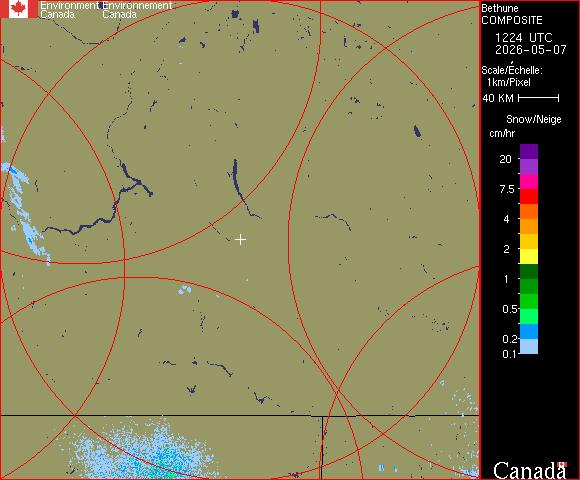The image size is (580, 480).
Task: Select the orange 4 cm/hr legend swatch
Action: pos(529,226)
